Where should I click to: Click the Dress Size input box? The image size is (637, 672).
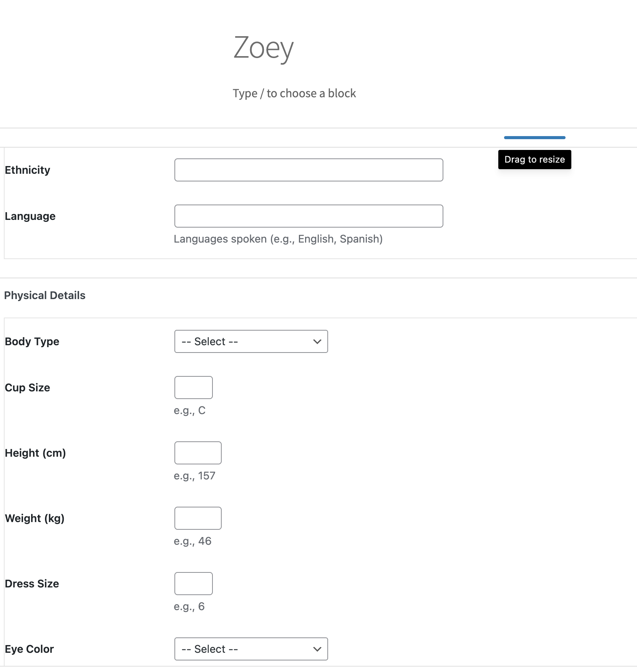[193, 583]
